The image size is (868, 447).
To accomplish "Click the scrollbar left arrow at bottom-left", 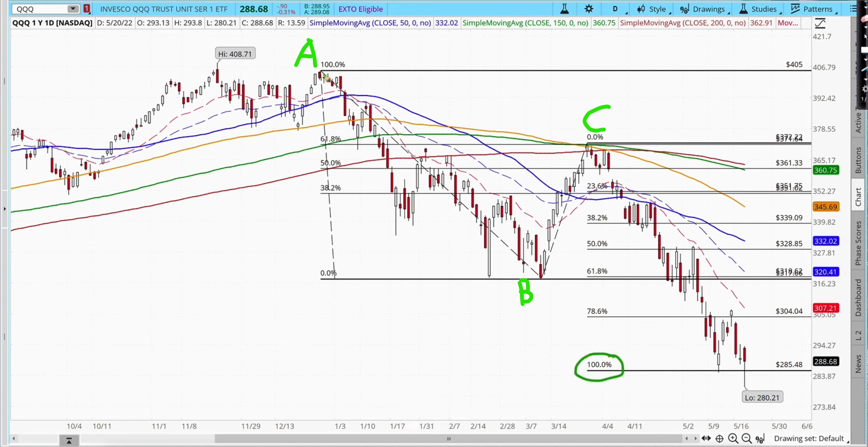I will [14, 439].
